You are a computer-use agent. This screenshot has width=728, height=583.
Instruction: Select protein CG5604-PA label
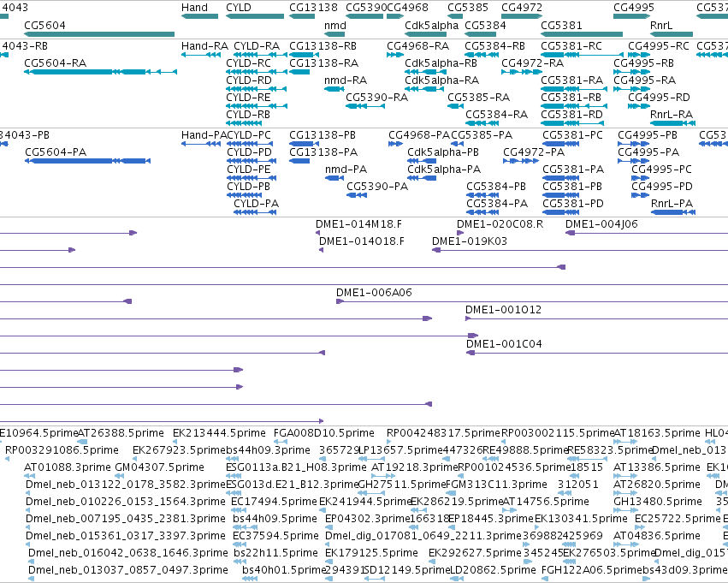(56, 152)
